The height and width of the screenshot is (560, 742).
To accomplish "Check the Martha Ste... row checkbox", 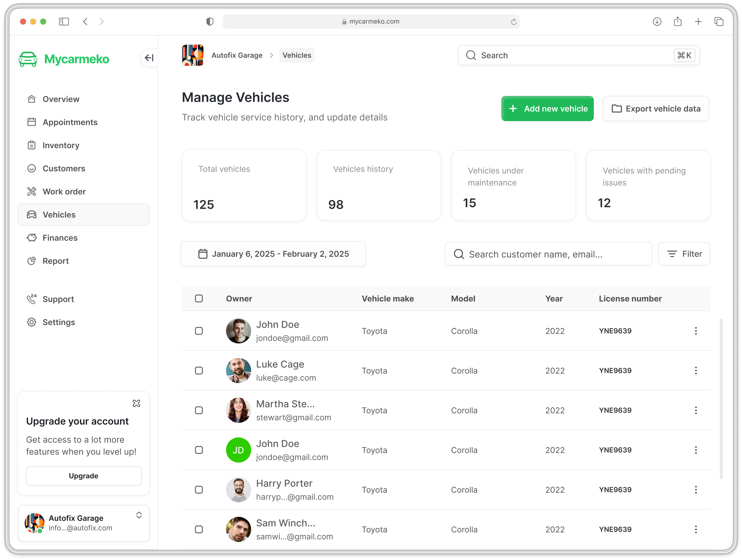I will (199, 410).
